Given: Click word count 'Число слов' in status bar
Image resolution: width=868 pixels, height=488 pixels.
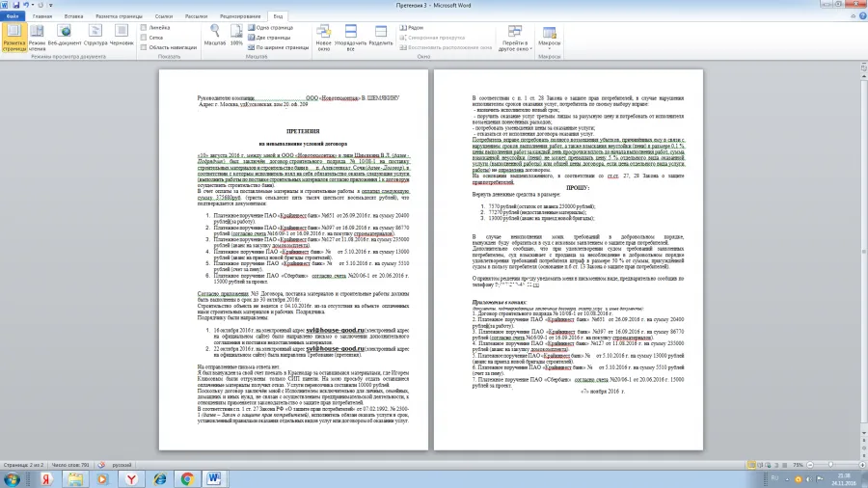Looking at the screenshot, I should (70, 465).
